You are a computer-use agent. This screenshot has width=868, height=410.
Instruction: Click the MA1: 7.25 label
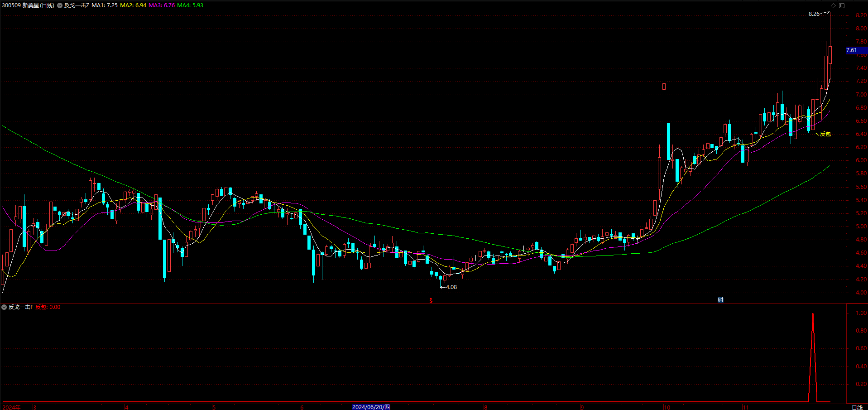click(x=105, y=5)
